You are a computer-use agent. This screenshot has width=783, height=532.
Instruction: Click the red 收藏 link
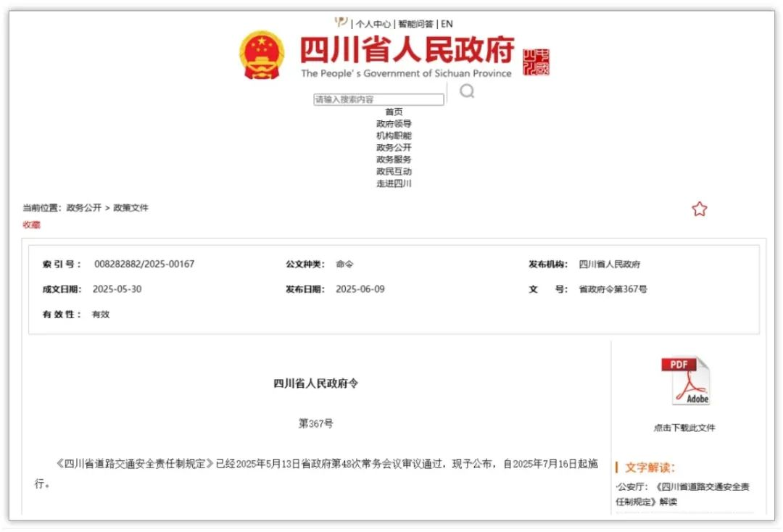point(31,225)
